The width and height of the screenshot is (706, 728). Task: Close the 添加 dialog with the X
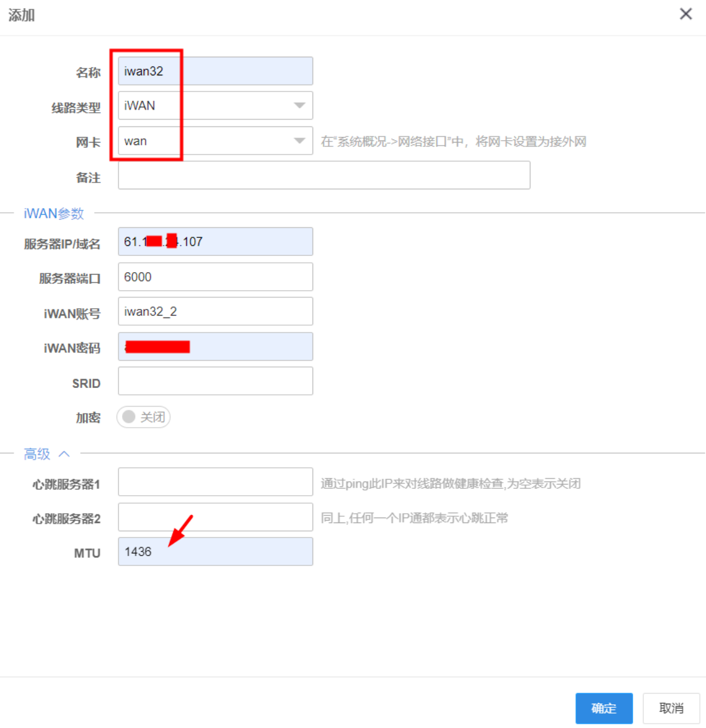(x=685, y=14)
